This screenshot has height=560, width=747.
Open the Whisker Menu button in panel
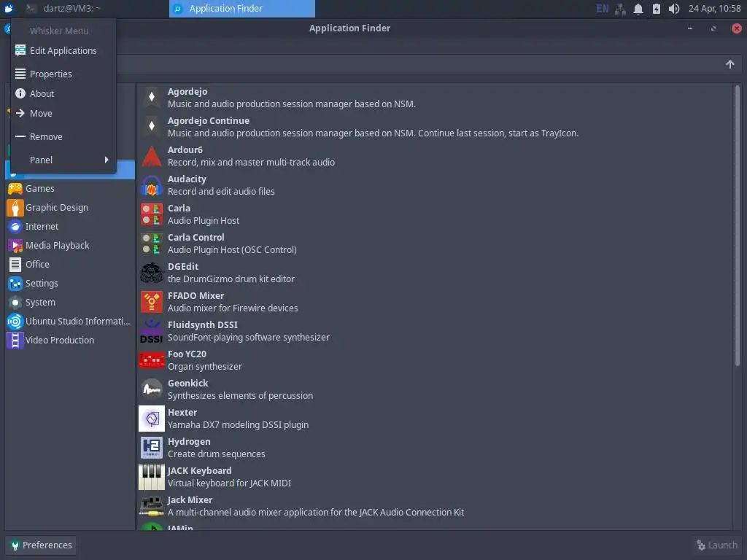point(9,9)
